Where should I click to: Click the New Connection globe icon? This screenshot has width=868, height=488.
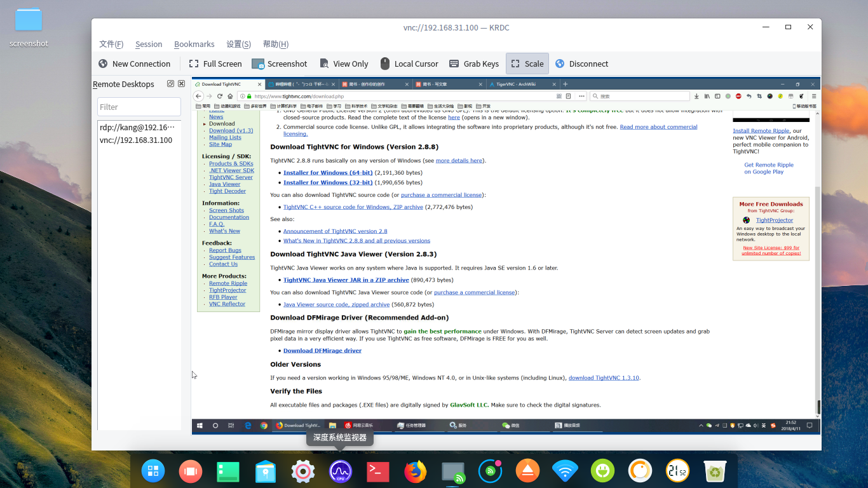pyautogui.click(x=103, y=64)
